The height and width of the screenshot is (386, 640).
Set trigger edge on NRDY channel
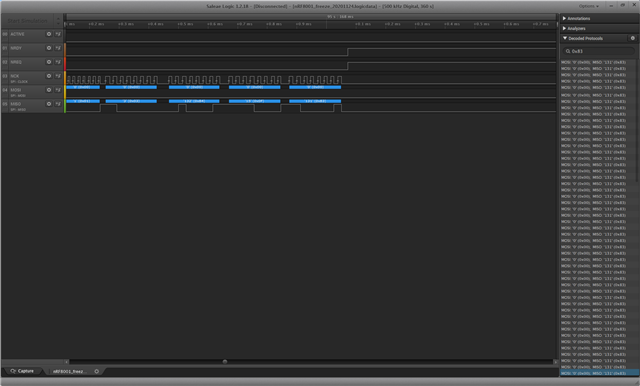pyautogui.click(x=58, y=48)
